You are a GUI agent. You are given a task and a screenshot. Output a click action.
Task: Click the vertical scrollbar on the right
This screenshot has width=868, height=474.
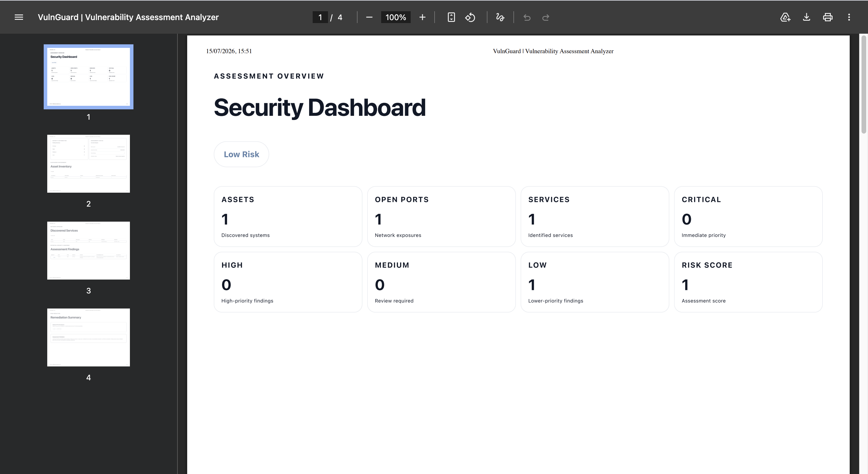(x=864, y=84)
